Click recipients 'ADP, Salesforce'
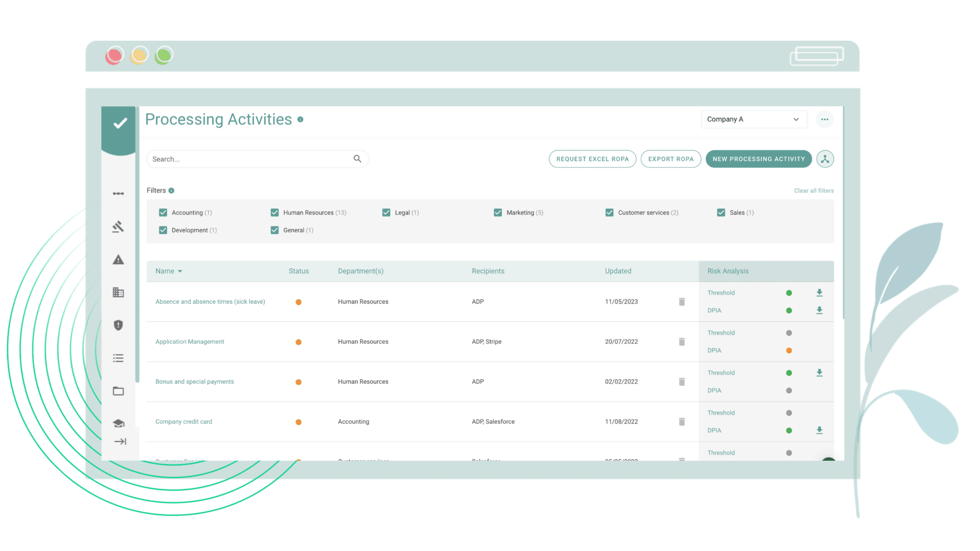 tap(493, 421)
